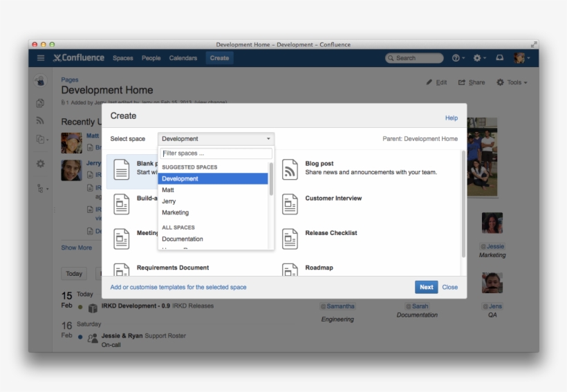Click the fullscreen arrows in title bar

(x=534, y=44)
